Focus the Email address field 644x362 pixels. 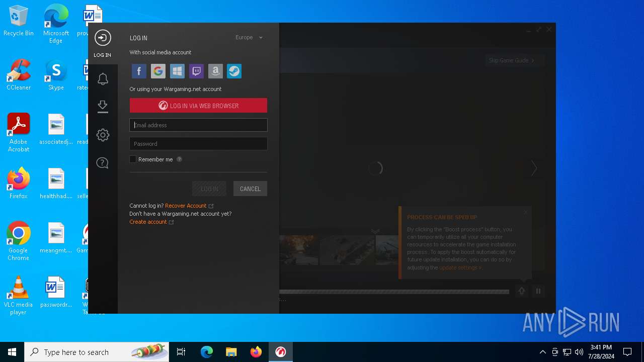pos(198,125)
